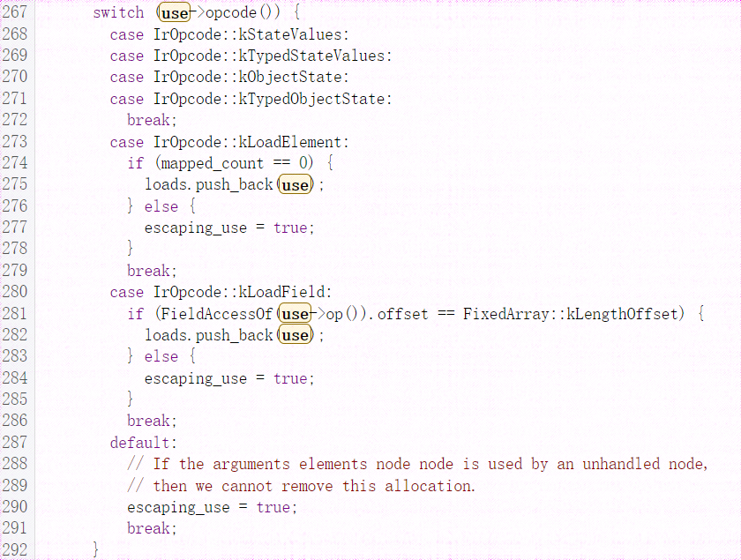Screen dimensions: 741x560
Task: Click 'escaping_use' on line 284
Action: (196, 378)
